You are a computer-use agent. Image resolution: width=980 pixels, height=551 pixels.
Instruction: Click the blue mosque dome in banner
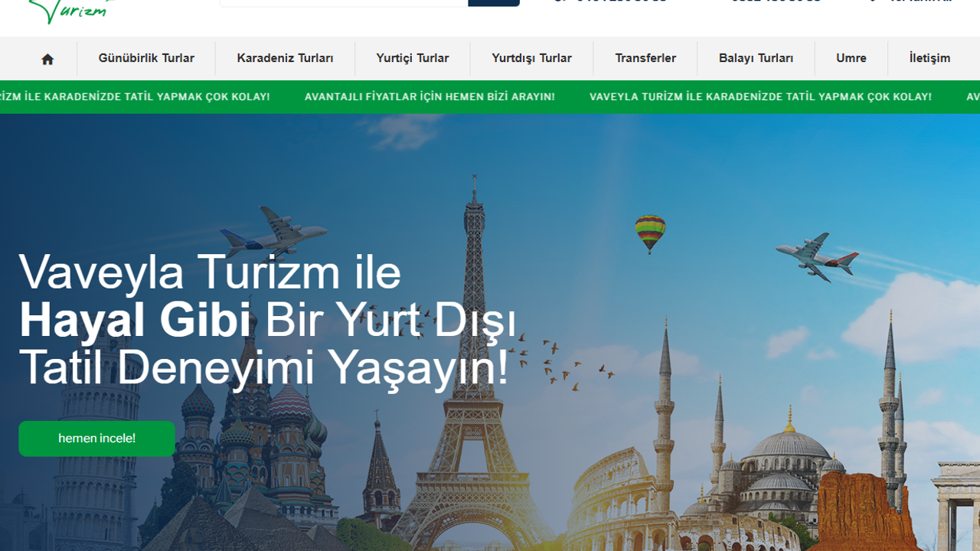point(788,445)
